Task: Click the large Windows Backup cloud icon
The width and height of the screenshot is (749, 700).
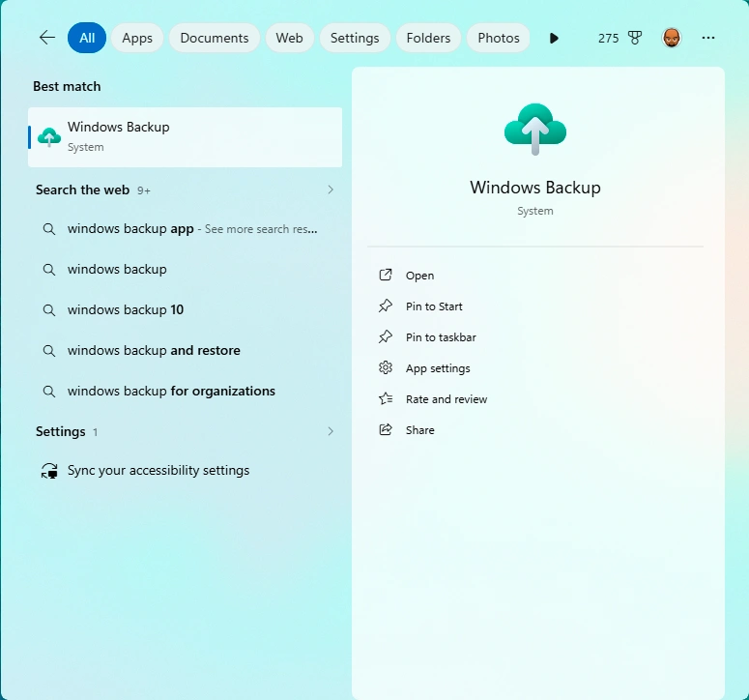Action: [535, 129]
